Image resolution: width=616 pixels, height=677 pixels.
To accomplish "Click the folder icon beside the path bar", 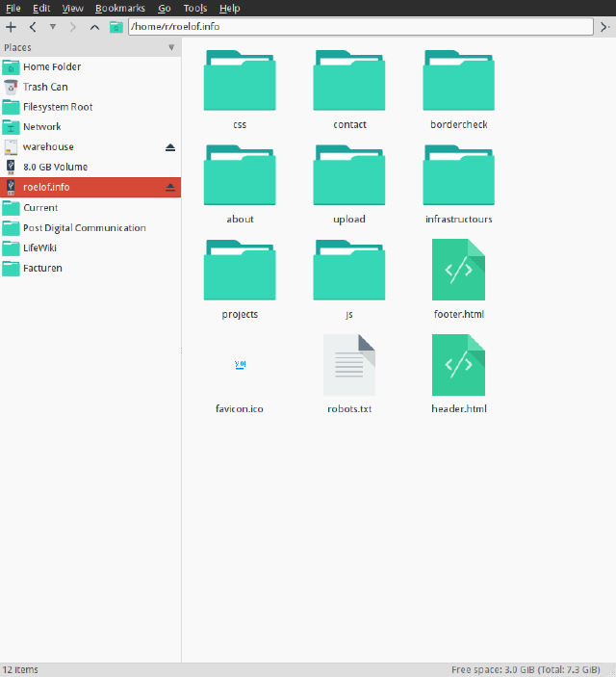I will [115, 27].
